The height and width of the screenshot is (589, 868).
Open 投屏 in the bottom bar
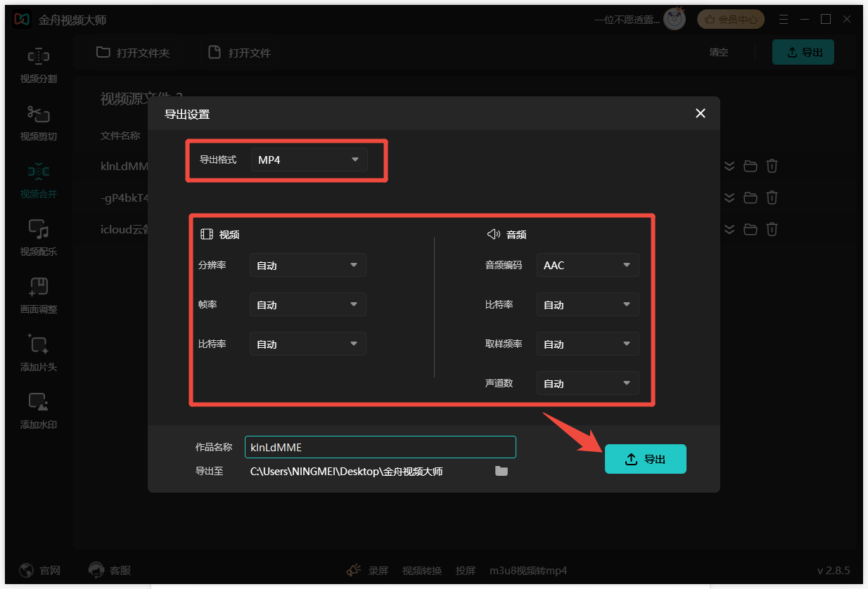466,571
